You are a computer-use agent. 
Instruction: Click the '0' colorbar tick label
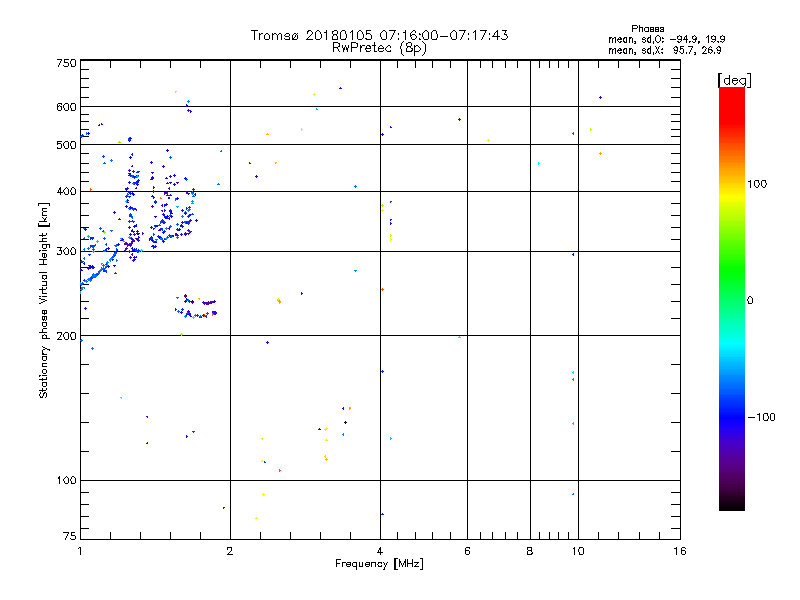[750, 301]
